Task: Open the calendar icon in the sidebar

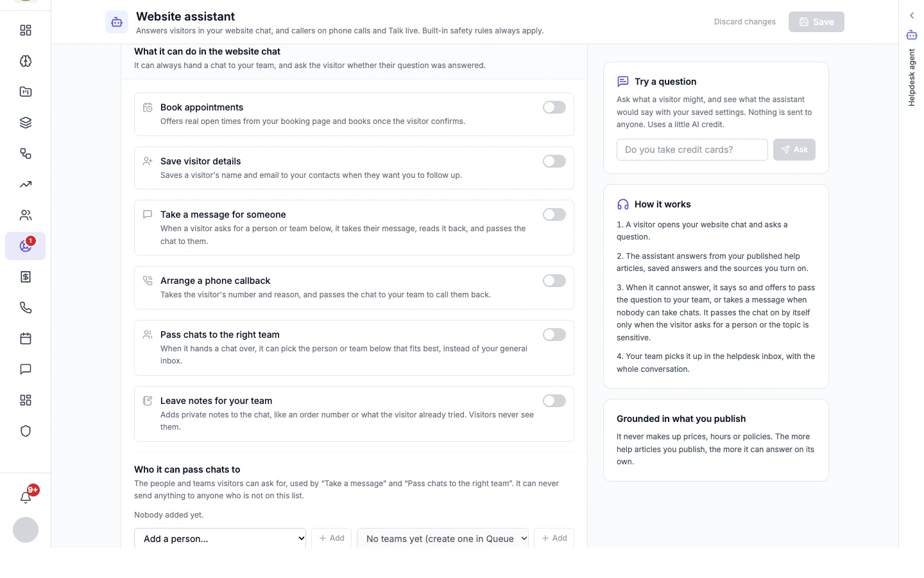Action: tap(26, 338)
